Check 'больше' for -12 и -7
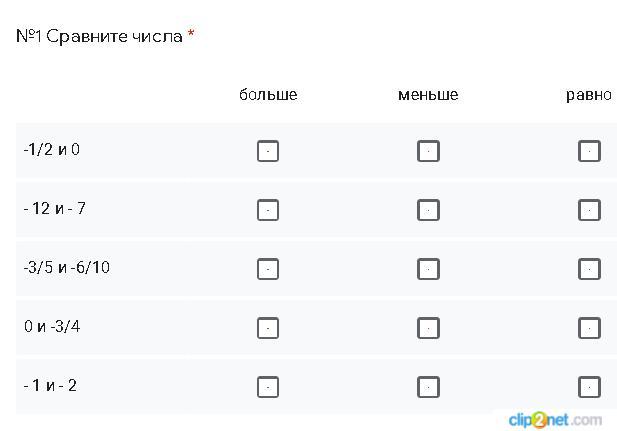 pyautogui.click(x=268, y=210)
